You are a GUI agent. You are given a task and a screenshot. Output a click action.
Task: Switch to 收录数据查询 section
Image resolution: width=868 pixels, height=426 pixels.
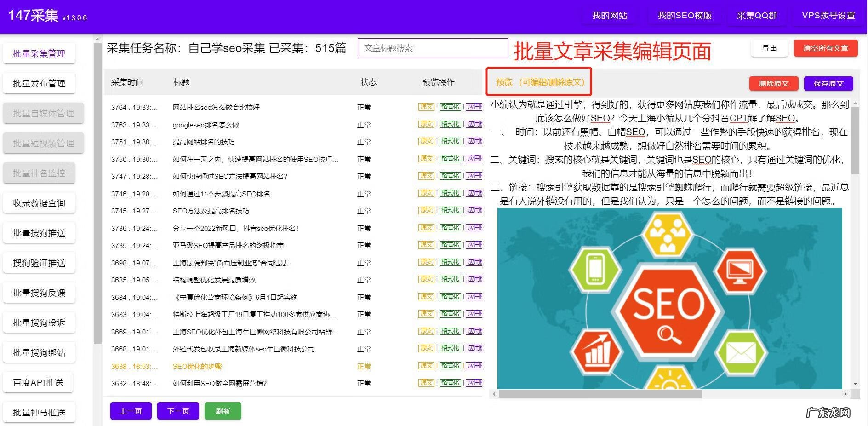pos(39,203)
